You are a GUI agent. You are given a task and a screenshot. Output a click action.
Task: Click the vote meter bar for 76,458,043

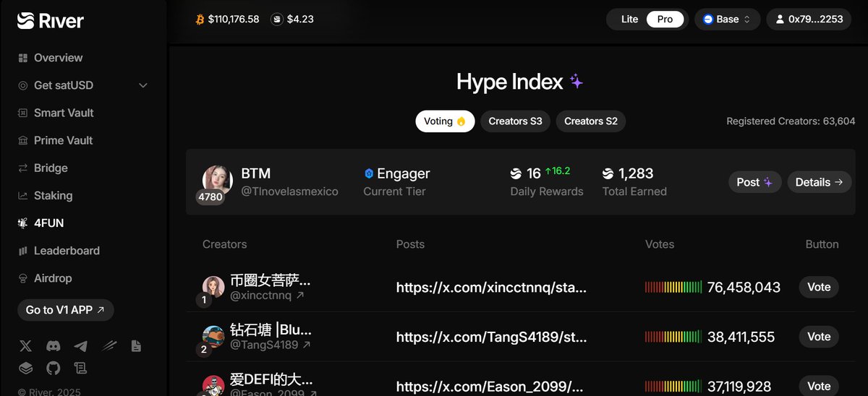[x=673, y=288]
